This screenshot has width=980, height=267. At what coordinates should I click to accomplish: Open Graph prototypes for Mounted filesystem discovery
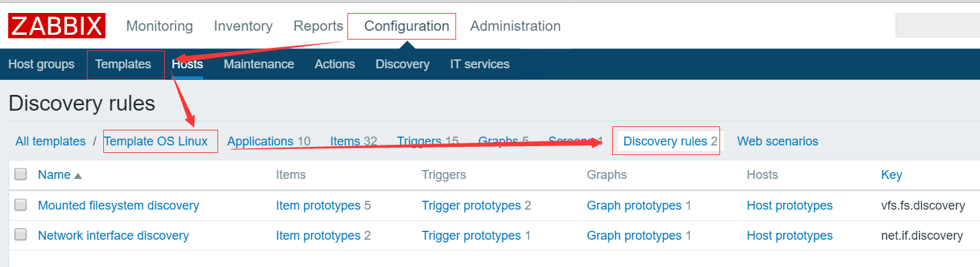(x=634, y=206)
